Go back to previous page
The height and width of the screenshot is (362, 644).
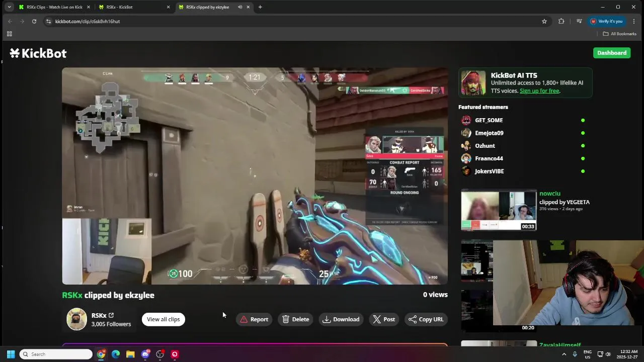tap(10, 21)
